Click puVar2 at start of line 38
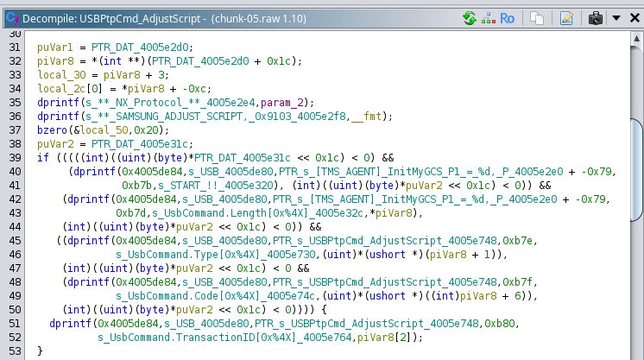 (x=55, y=144)
